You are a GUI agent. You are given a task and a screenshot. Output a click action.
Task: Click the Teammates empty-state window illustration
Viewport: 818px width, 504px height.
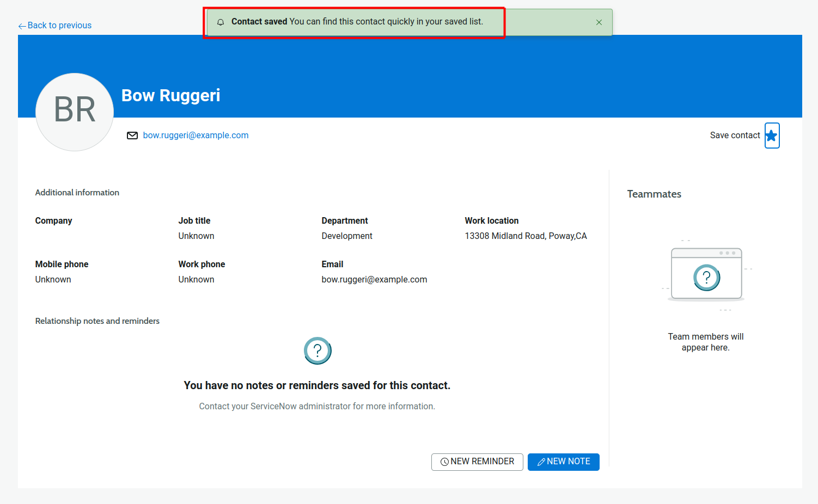pos(706,274)
